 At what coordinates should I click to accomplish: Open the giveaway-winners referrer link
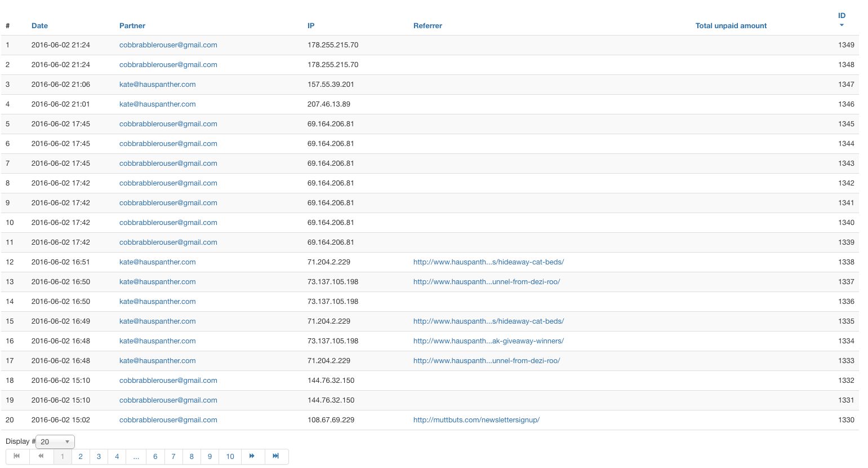pos(488,341)
